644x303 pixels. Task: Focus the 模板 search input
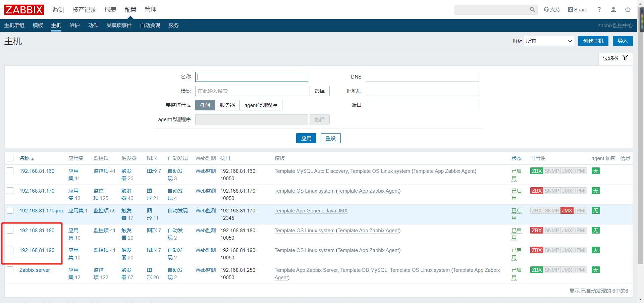point(252,91)
